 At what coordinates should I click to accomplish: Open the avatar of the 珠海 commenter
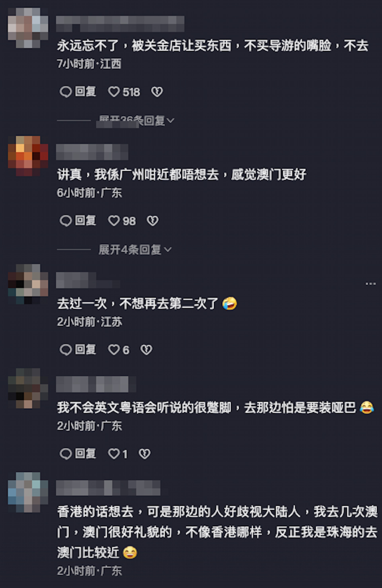[x=28, y=492]
